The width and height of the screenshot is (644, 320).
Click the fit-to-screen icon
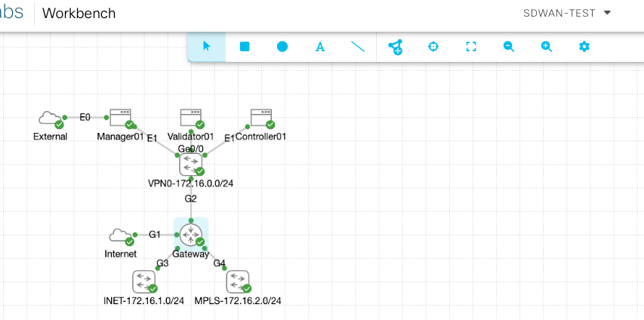click(471, 47)
